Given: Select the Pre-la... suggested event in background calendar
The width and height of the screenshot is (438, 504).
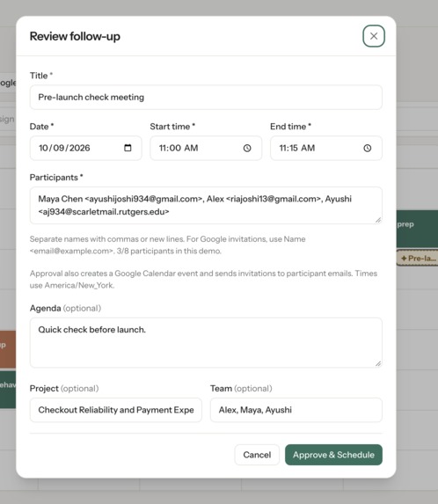Looking at the screenshot, I should 417,258.
